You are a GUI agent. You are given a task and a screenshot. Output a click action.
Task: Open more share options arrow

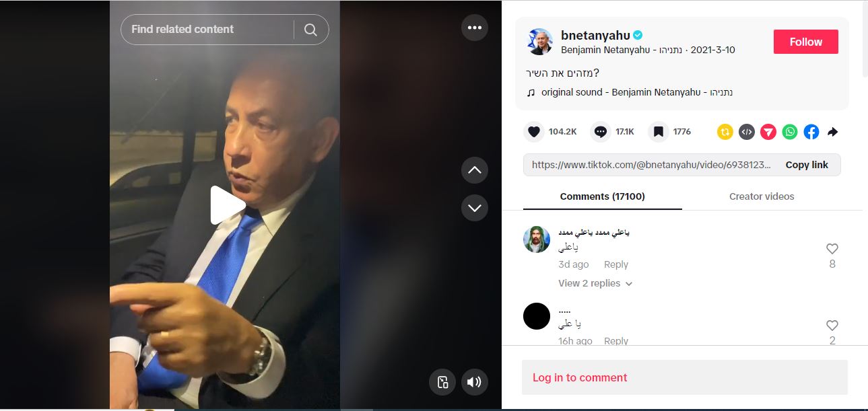point(833,132)
